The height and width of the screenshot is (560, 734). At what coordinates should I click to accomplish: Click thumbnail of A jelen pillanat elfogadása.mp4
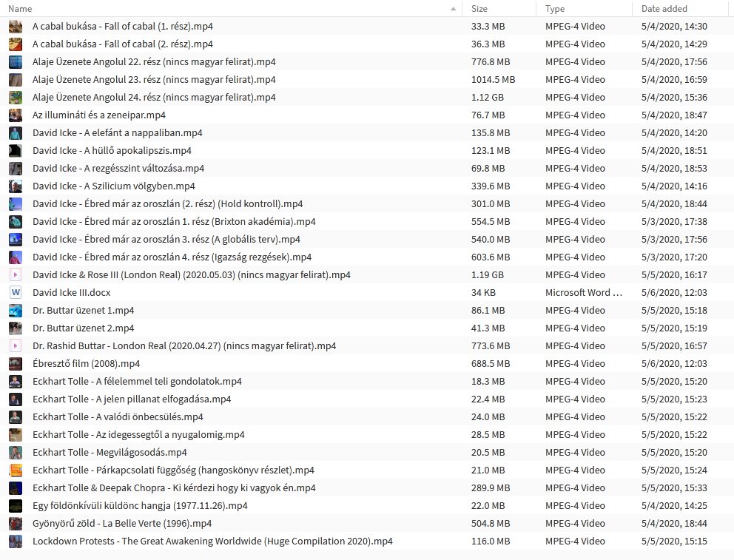(x=16, y=399)
